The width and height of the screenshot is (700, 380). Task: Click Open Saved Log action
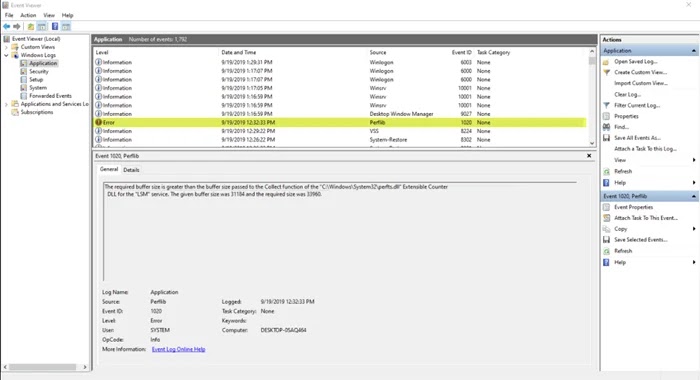click(636, 62)
